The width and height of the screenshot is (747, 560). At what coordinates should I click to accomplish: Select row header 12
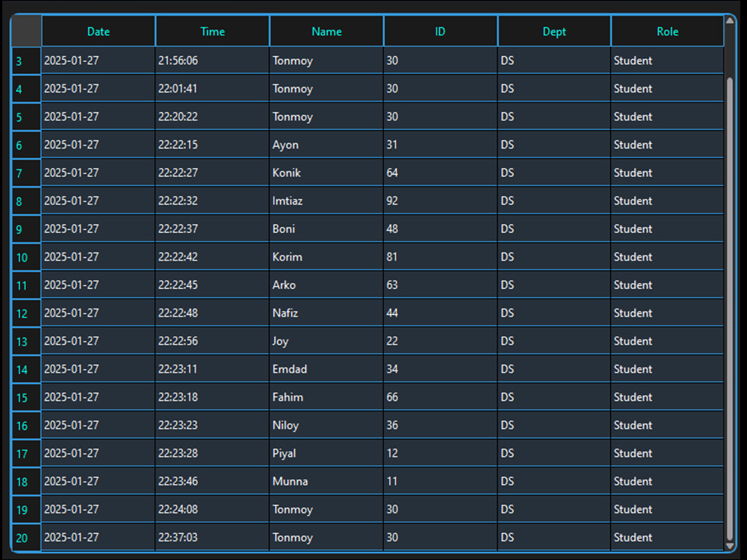(x=26, y=314)
